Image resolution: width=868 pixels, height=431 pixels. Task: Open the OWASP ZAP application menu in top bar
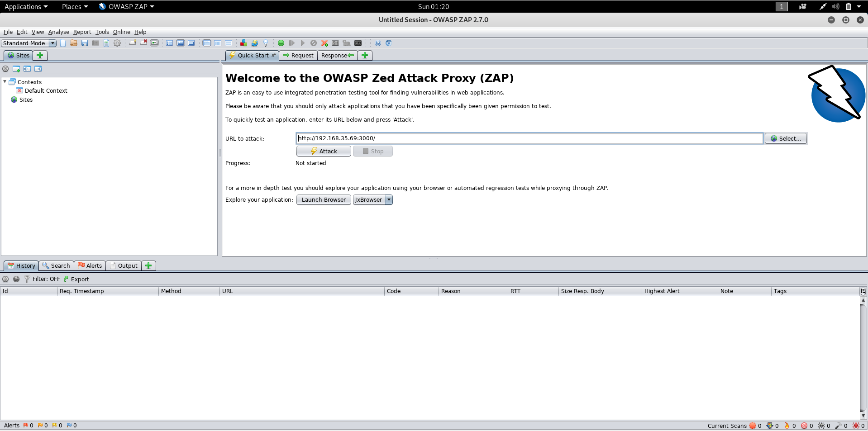tap(126, 6)
